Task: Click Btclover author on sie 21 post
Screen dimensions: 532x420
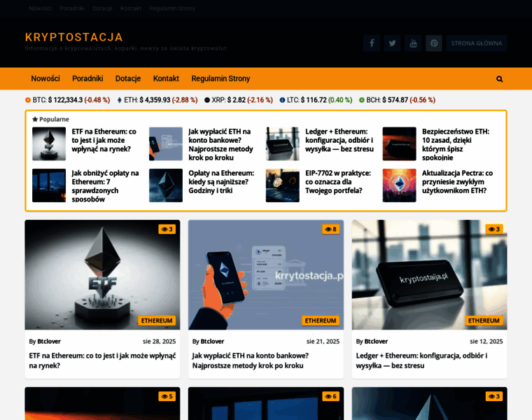Action: click(212, 342)
